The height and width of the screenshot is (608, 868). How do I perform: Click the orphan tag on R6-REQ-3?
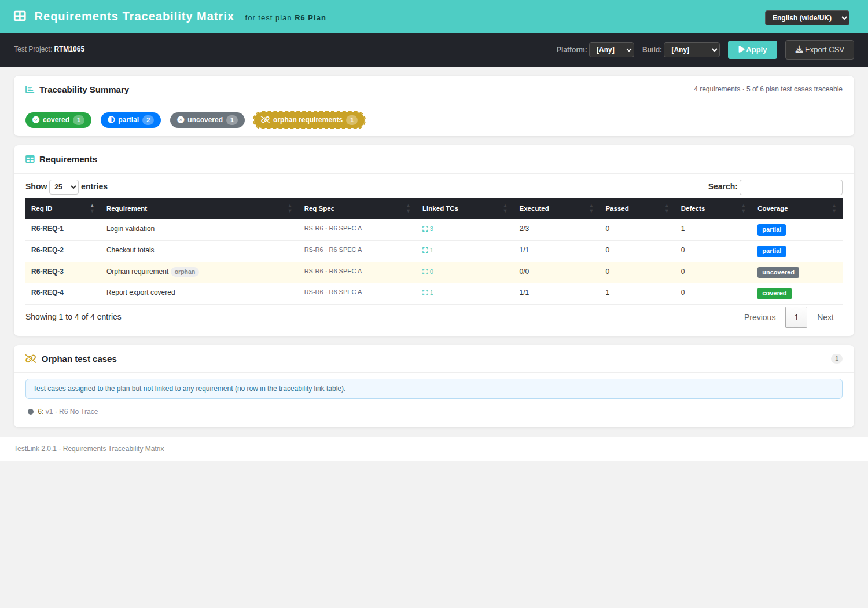(x=185, y=272)
